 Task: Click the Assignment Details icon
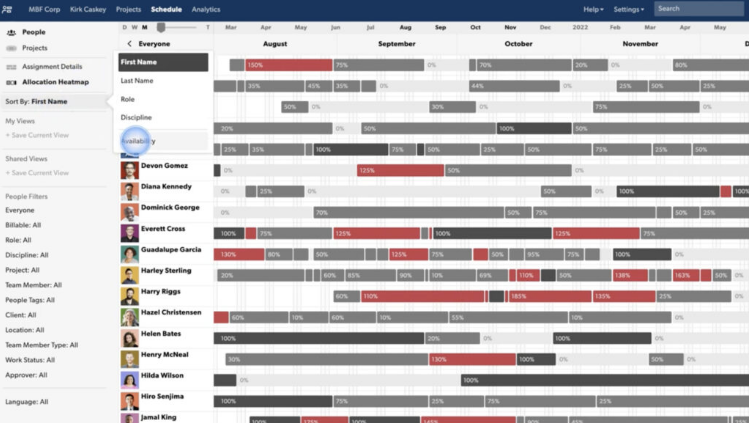(11, 65)
